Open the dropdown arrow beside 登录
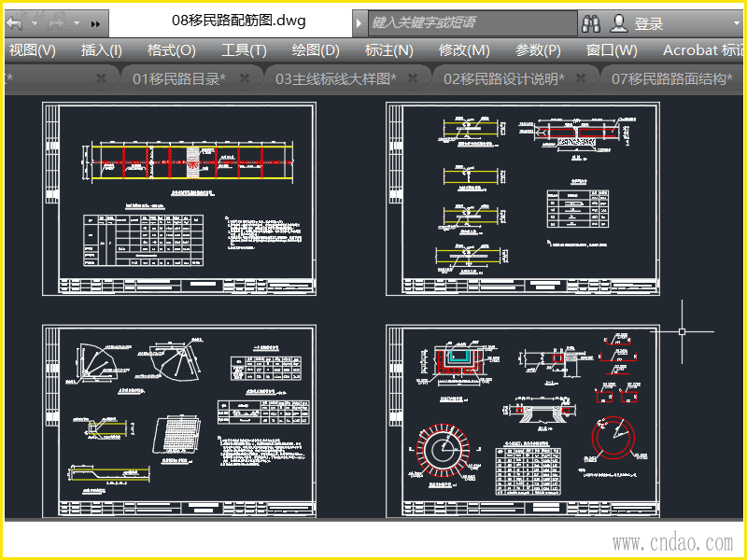Viewport: 747px width, 560px height. [x=737, y=22]
